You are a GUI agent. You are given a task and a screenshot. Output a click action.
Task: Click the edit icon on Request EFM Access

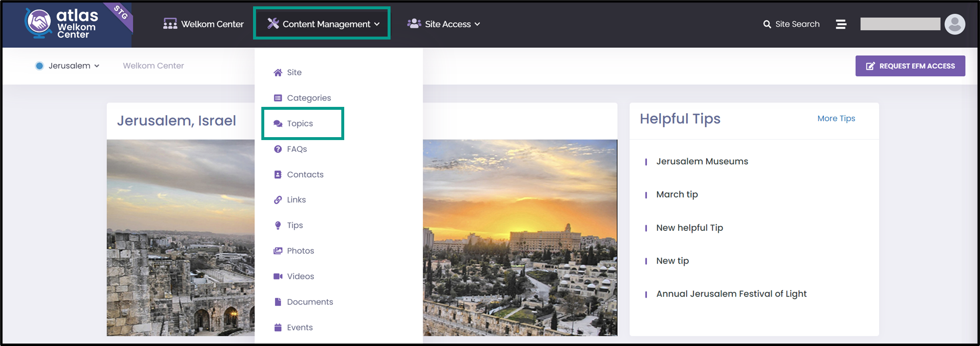(x=870, y=66)
